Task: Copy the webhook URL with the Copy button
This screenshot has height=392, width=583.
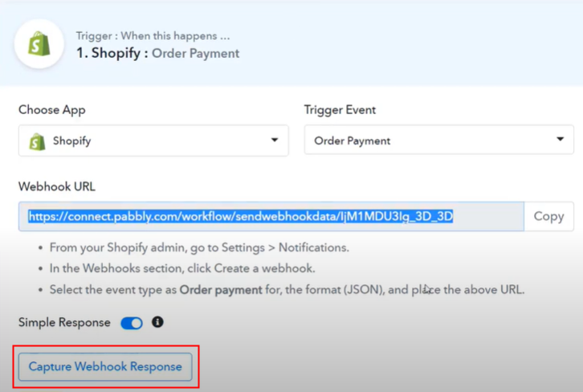Action: tap(548, 216)
